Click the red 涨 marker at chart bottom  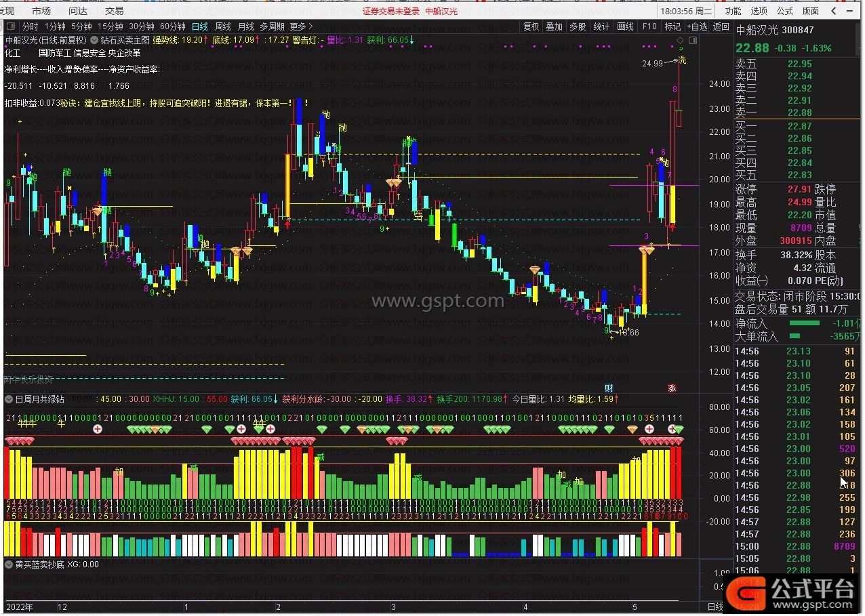click(672, 388)
